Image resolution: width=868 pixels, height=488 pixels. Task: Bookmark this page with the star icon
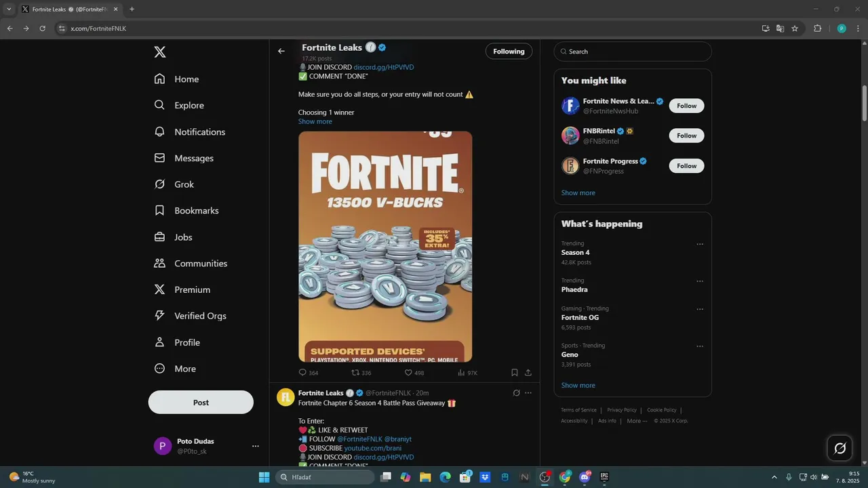(x=795, y=28)
